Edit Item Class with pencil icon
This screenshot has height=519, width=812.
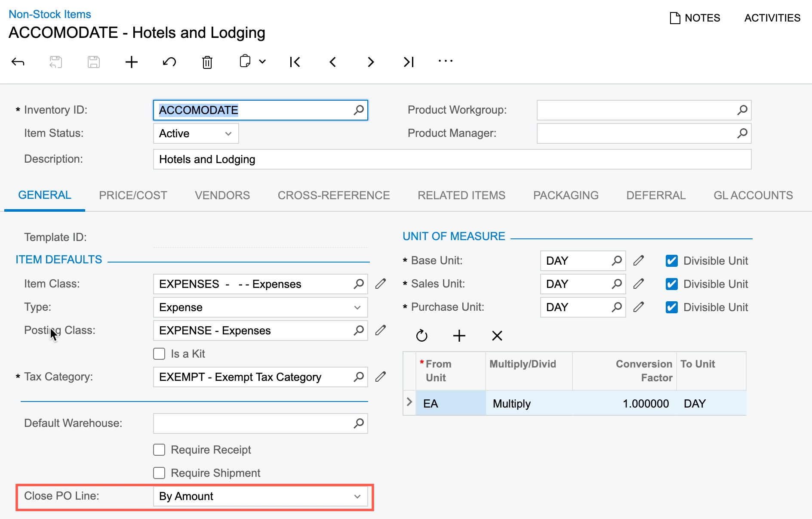(381, 284)
